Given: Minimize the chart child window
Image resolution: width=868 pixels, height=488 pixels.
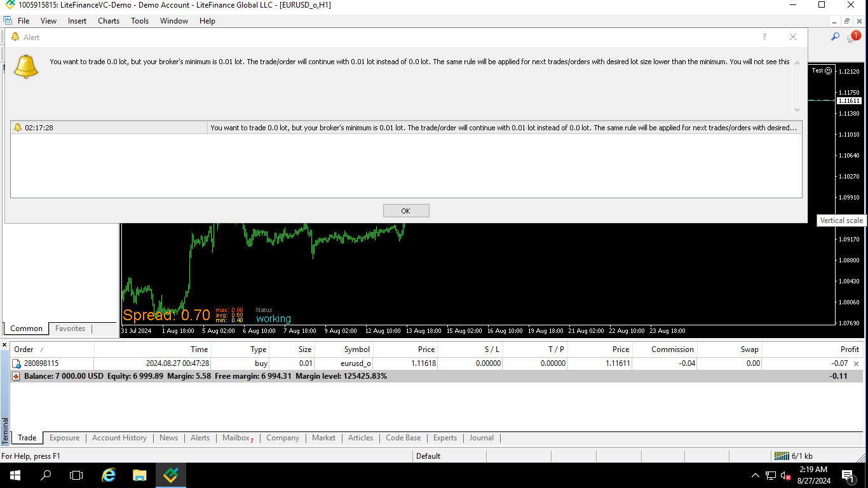Looking at the screenshot, I should click(835, 21).
